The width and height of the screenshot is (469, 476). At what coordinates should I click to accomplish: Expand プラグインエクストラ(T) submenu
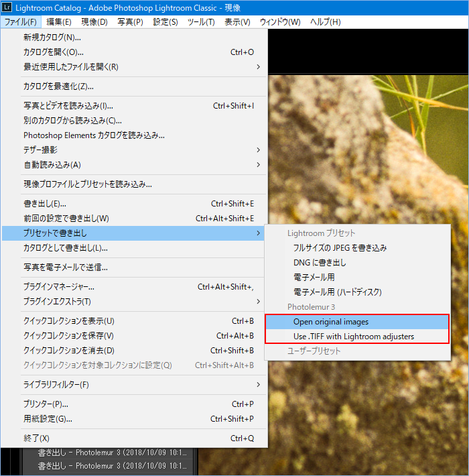(134, 302)
